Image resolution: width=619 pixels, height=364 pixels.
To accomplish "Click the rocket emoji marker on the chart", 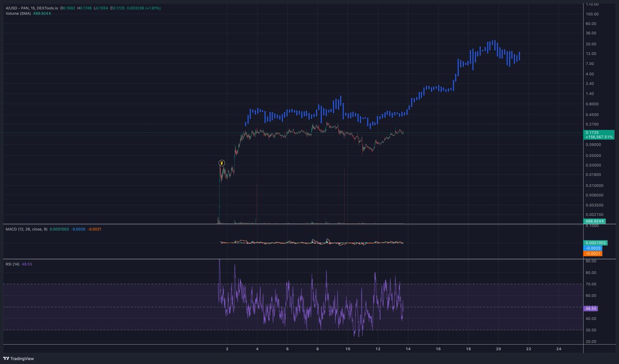I will click(x=222, y=163).
